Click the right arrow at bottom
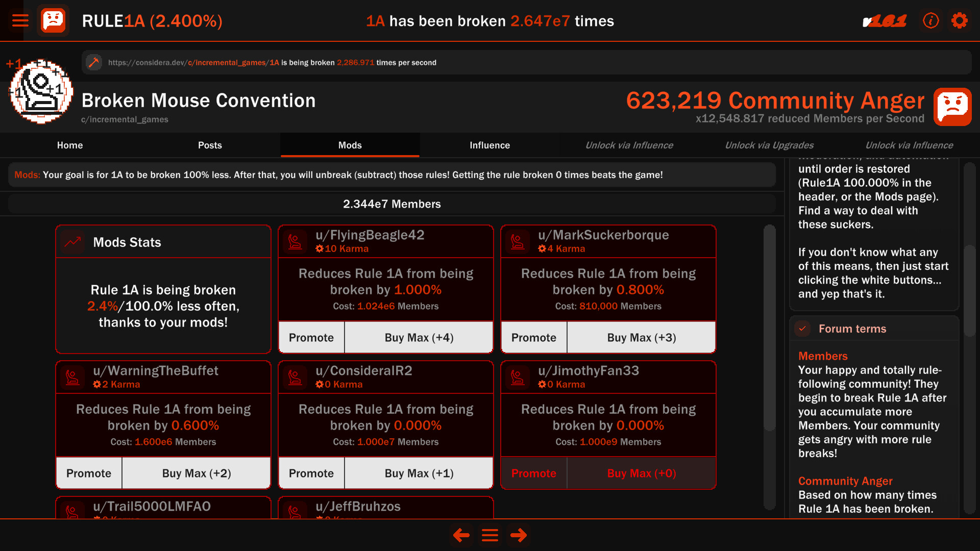 point(519,535)
